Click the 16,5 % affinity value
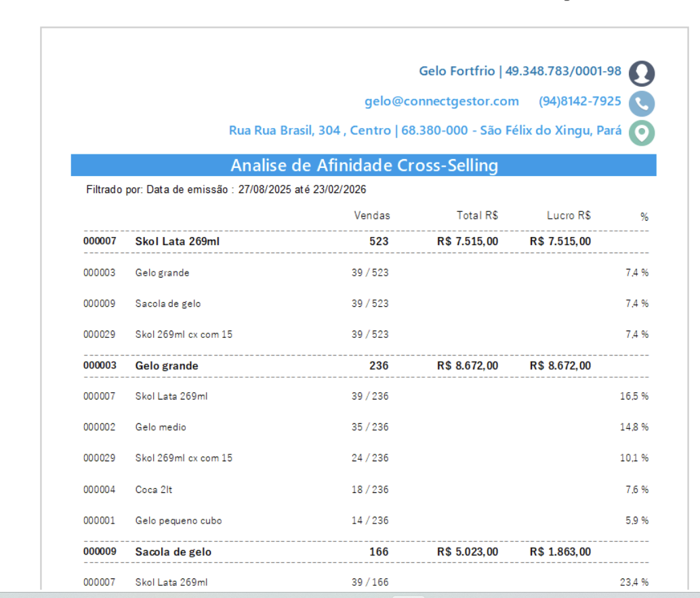 [634, 396]
